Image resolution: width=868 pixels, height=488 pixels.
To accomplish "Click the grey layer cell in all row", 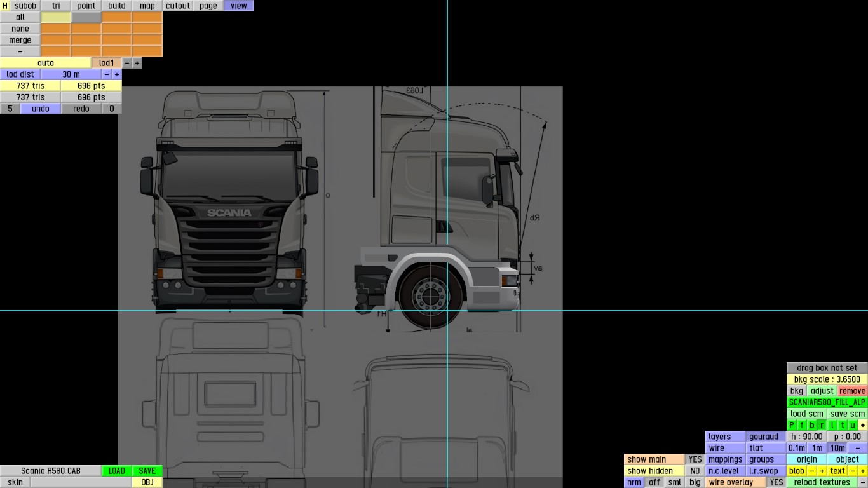I will (x=86, y=17).
